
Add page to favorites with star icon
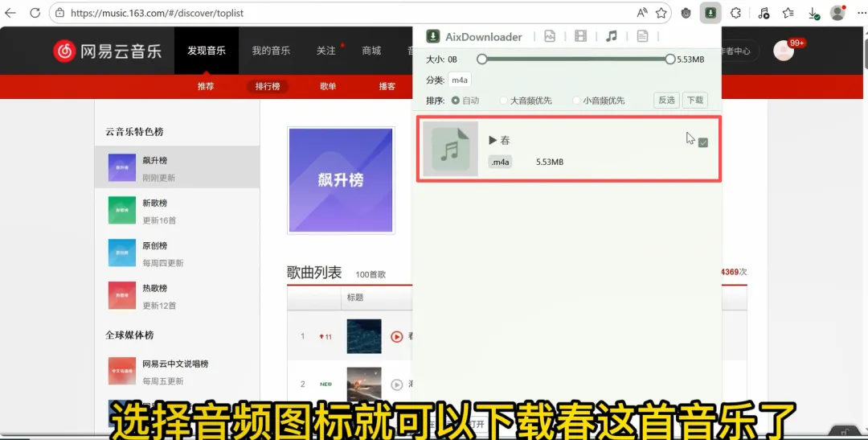coord(661,13)
